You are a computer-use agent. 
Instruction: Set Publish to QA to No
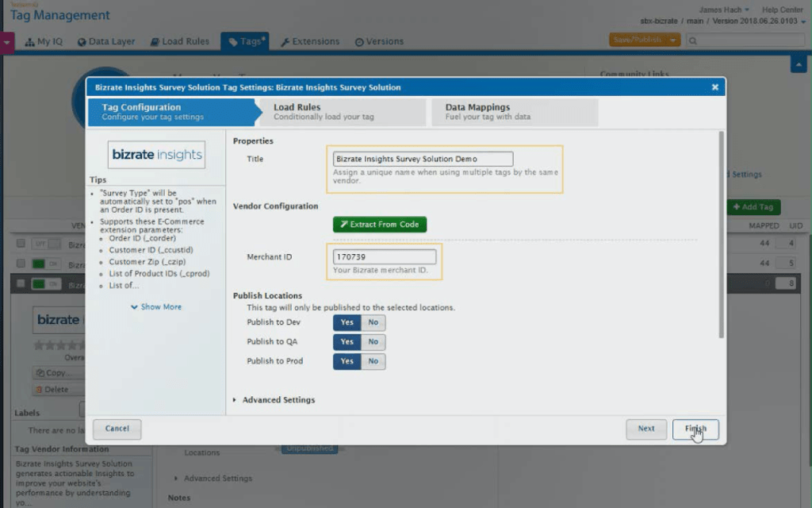coord(373,342)
